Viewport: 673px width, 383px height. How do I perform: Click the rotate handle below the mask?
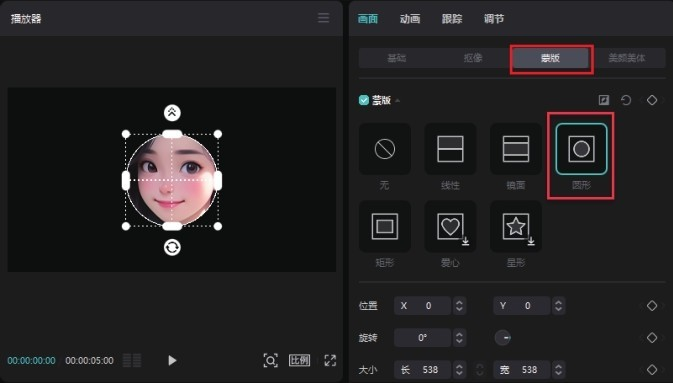pos(172,247)
